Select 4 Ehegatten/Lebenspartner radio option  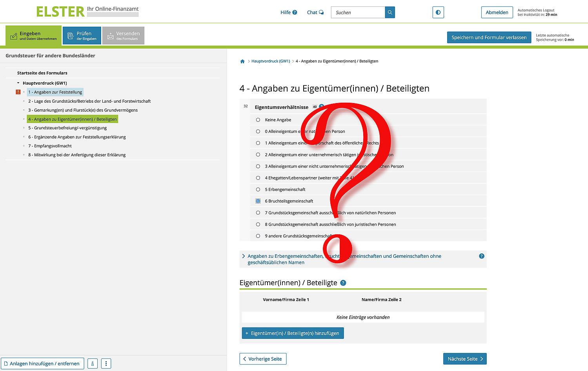258,178
